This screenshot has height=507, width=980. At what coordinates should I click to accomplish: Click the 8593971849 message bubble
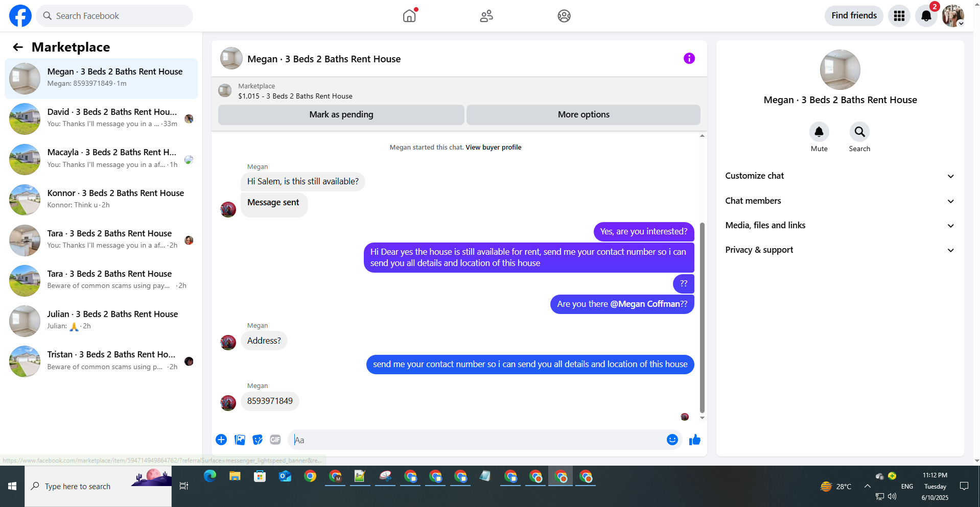point(270,401)
